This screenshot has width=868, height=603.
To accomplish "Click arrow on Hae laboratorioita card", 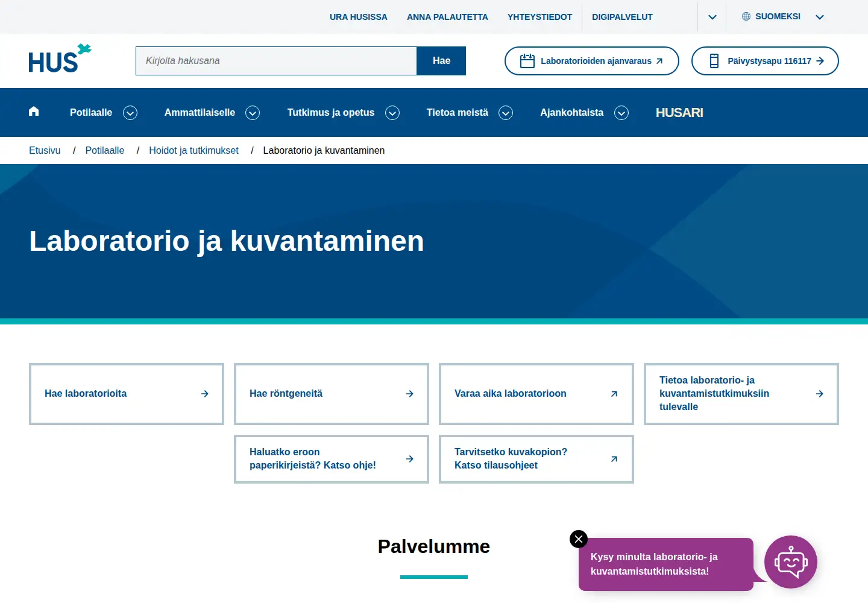I will (x=205, y=394).
